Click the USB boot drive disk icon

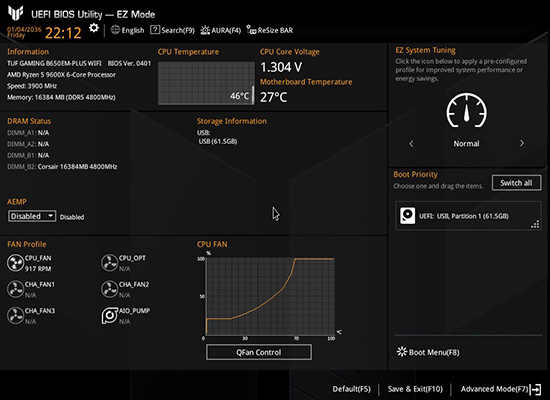click(x=408, y=215)
